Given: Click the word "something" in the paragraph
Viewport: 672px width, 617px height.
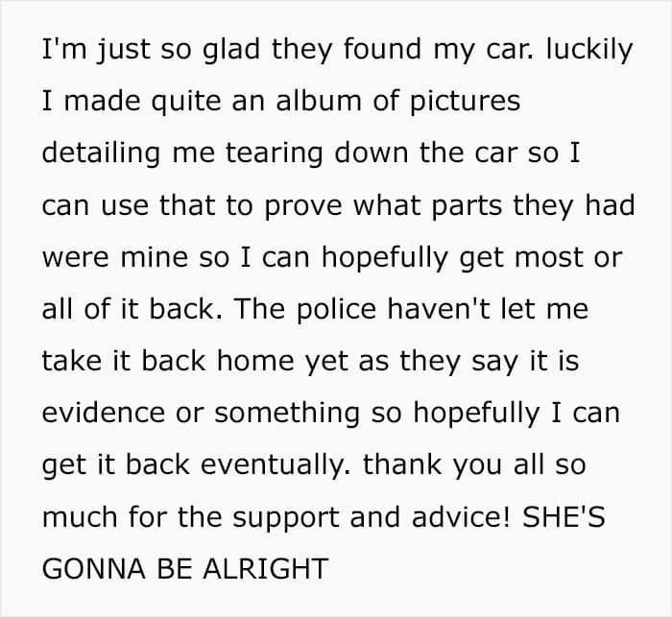Looking at the screenshot, I should tap(287, 414).
